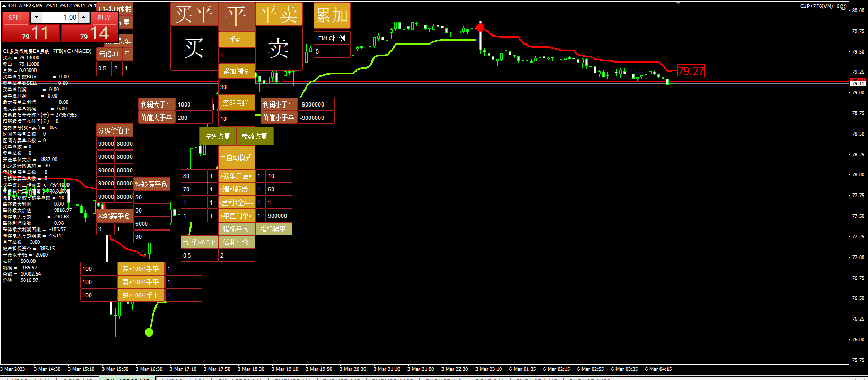This screenshot has height=380, width=868.
Task: Click the 倍数平仓 button
Action: point(237,242)
